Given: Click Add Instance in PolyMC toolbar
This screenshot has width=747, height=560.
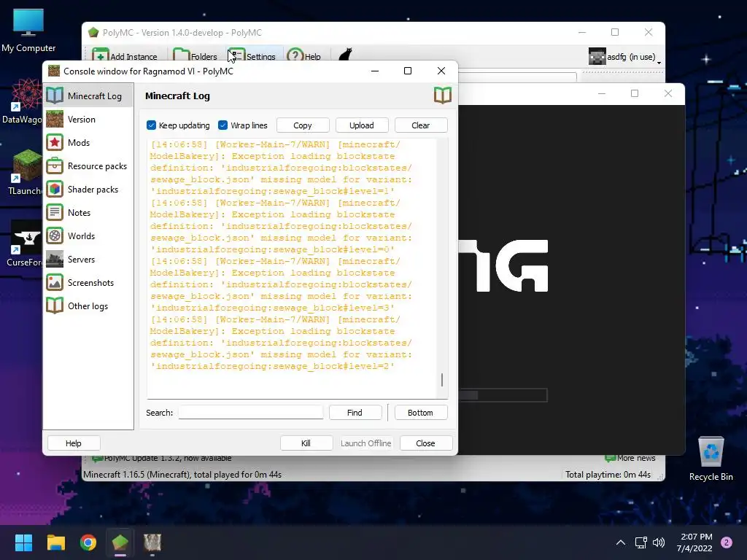Looking at the screenshot, I should pos(125,56).
